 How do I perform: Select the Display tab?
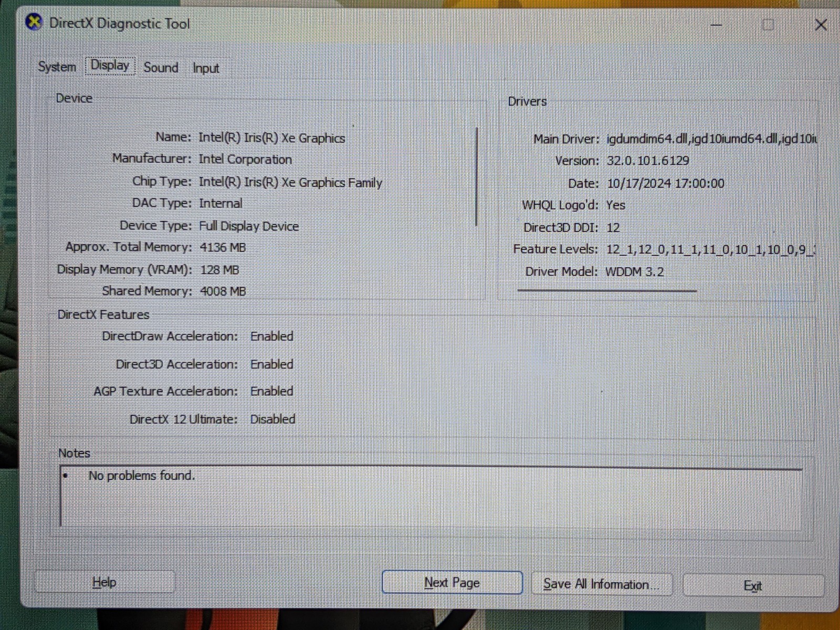(x=110, y=66)
